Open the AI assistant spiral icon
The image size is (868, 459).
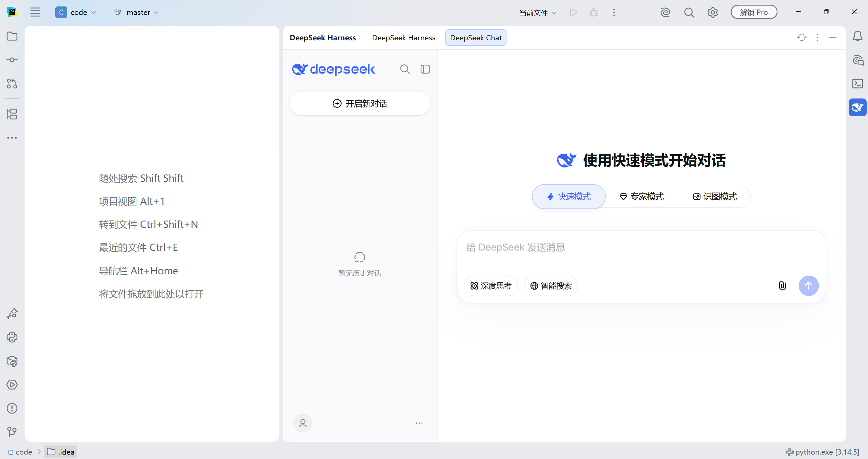coord(665,13)
